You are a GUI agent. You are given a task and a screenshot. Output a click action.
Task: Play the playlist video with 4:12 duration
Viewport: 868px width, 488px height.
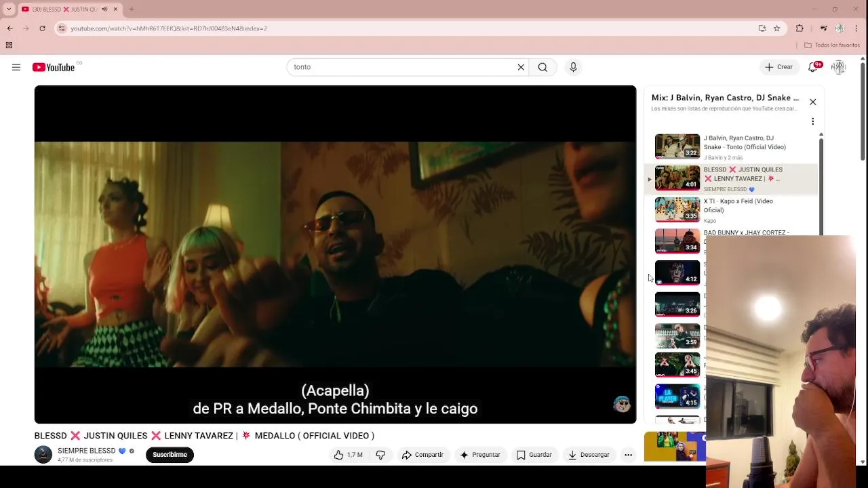(x=677, y=272)
